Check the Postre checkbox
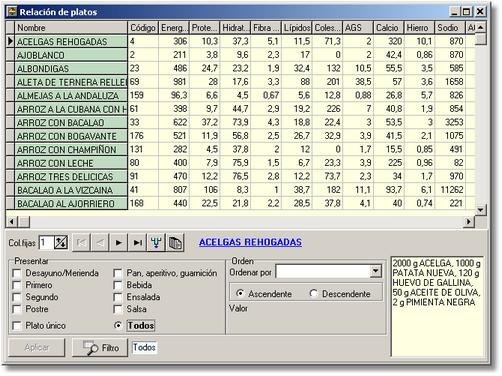Viewport: 502px width, 376px height. 17,309
